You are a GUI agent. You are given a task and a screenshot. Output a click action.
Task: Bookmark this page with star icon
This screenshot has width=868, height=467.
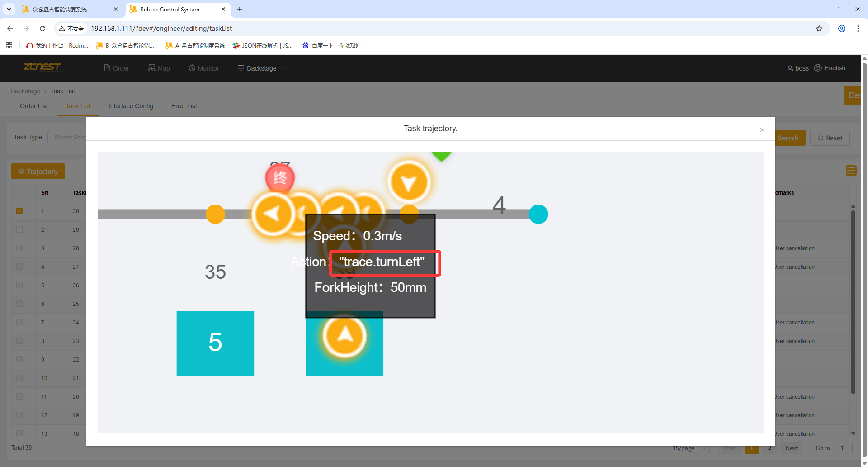[x=819, y=29]
